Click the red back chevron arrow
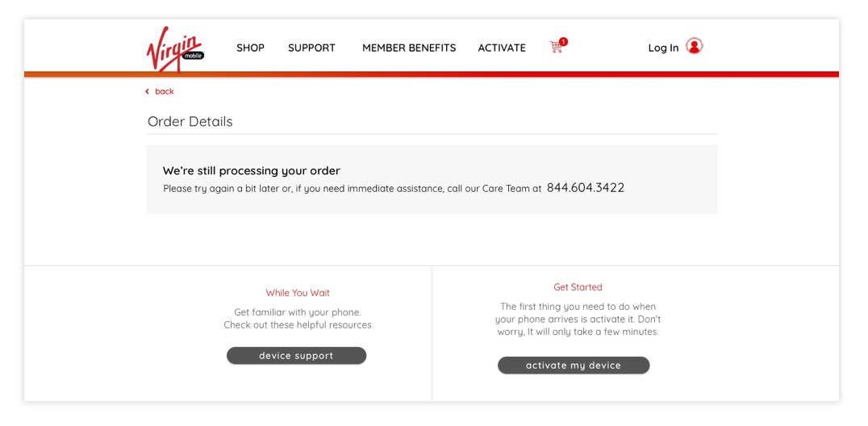The width and height of the screenshot is (868, 426). tap(148, 91)
